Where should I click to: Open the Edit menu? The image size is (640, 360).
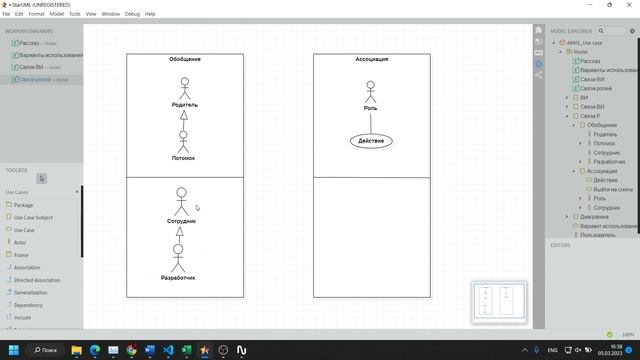pos(19,14)
